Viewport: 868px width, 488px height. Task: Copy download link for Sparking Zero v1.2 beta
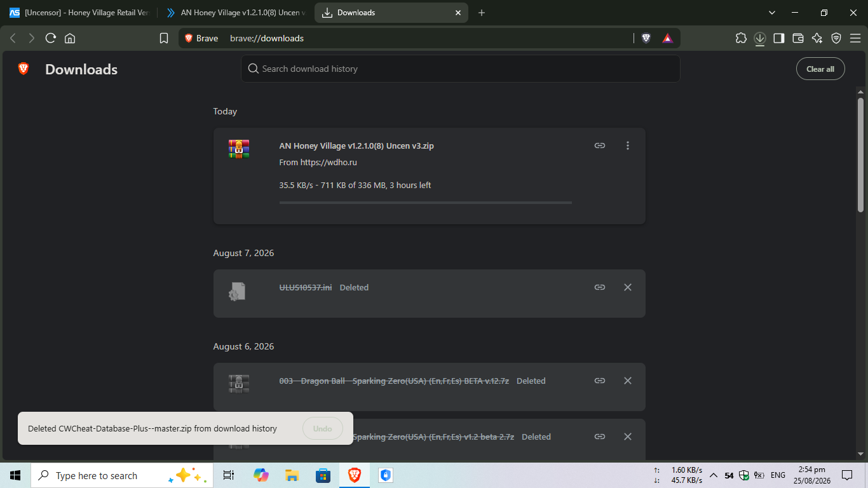pos(600,437)
